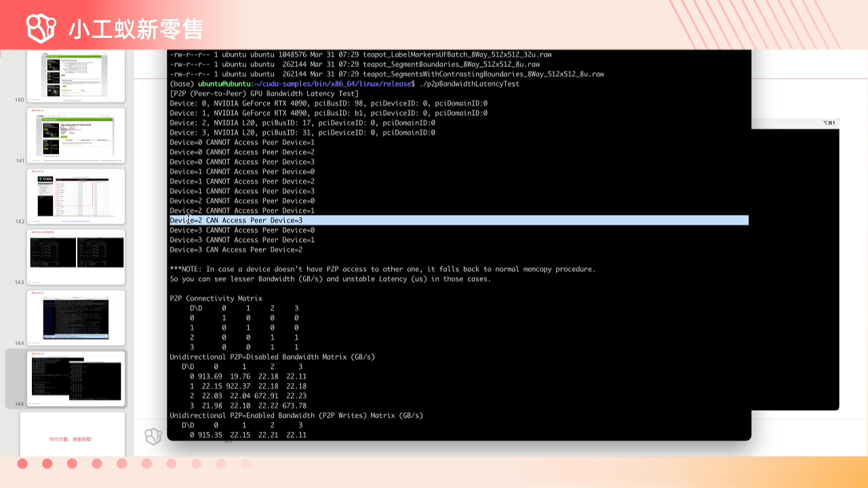Click 'Device=3 CANNOT Access Peer Device=1' line
This screenshot has width=868, height=488.
pos(242,240)
